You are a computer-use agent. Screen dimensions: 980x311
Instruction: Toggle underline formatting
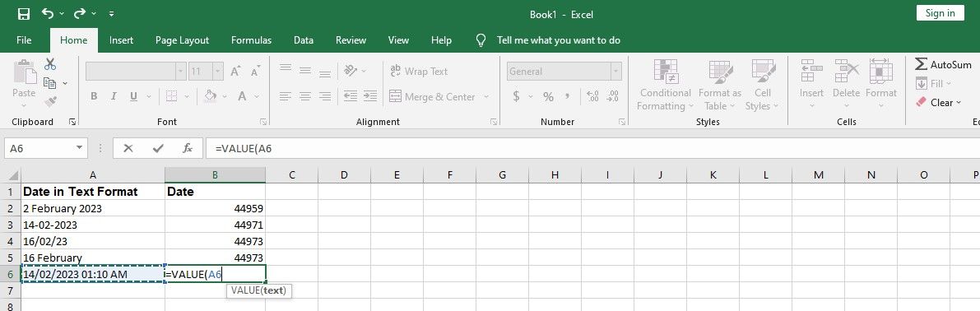pyautogui.click(x=133, y=96)
